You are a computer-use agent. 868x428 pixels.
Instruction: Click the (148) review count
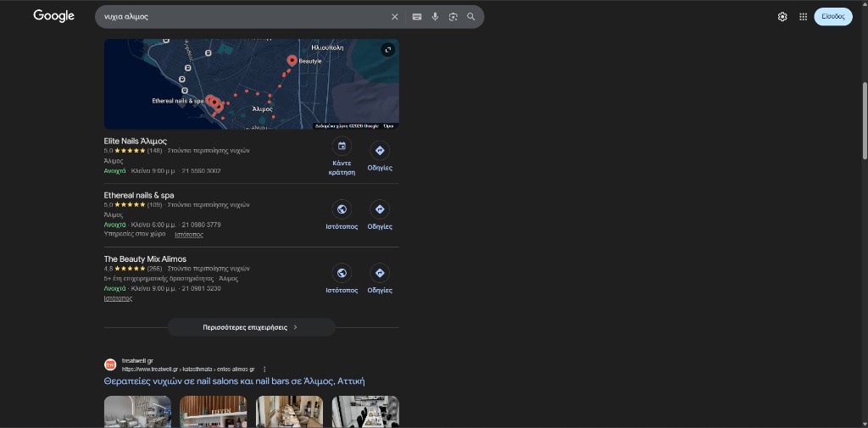154,151
